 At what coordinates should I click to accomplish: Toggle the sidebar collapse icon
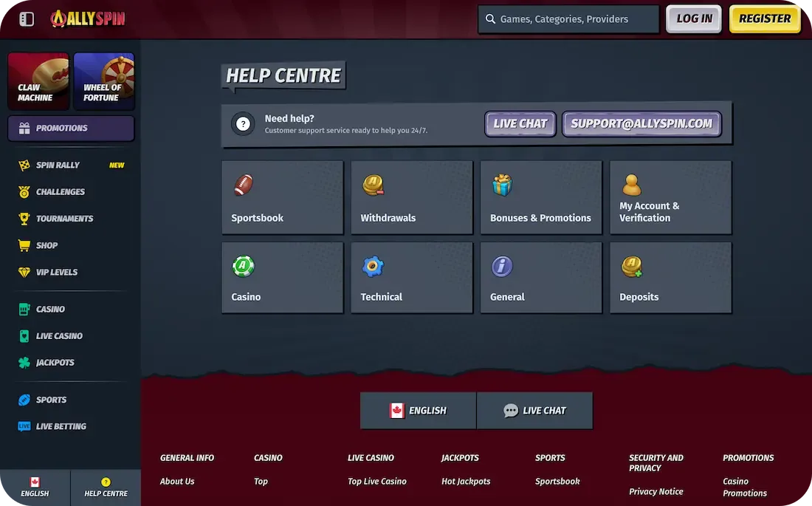click(27, 19)
